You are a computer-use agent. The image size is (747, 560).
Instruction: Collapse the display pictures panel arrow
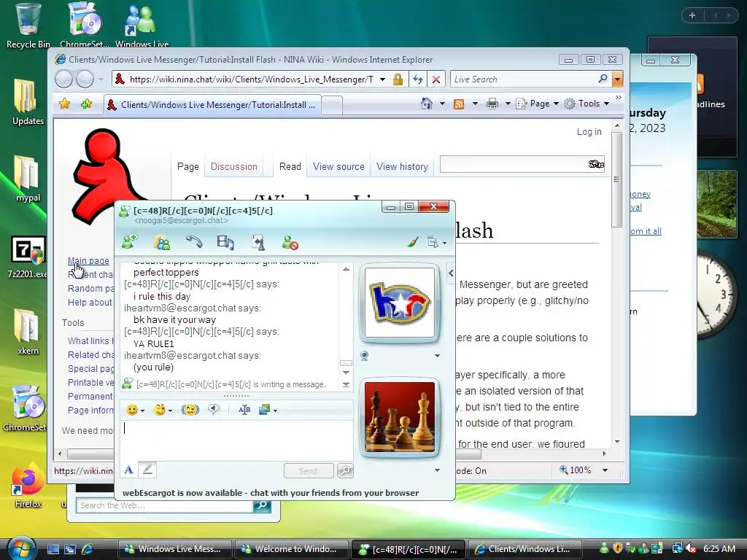tap(451, 273)
